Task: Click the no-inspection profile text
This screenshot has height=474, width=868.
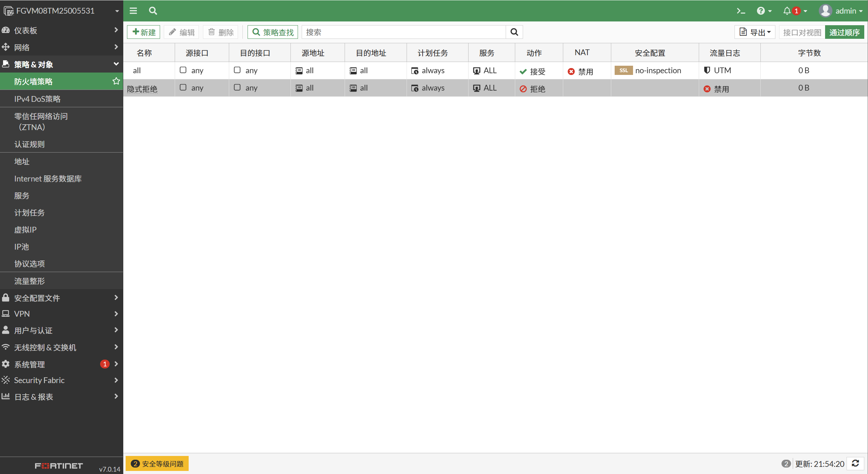Action: (658, 70)
